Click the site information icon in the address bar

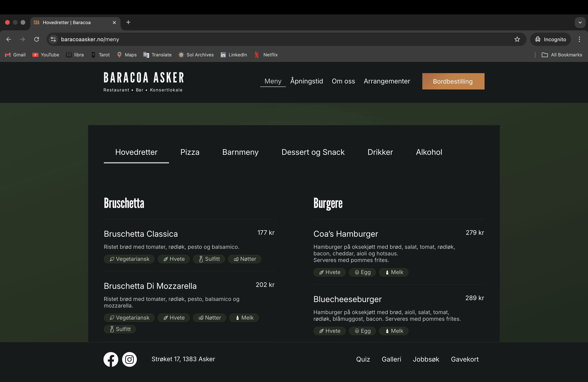pyautogui.click(x=53, y=39)
